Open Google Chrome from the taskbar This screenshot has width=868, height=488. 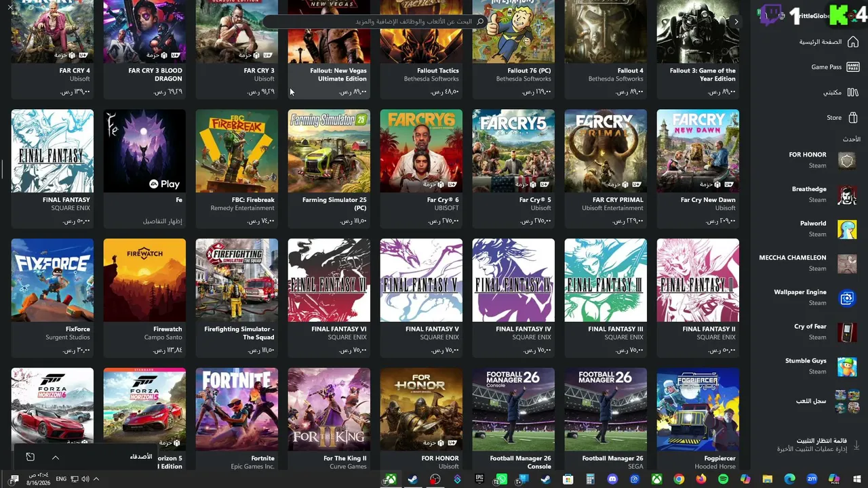pos(679,479)
